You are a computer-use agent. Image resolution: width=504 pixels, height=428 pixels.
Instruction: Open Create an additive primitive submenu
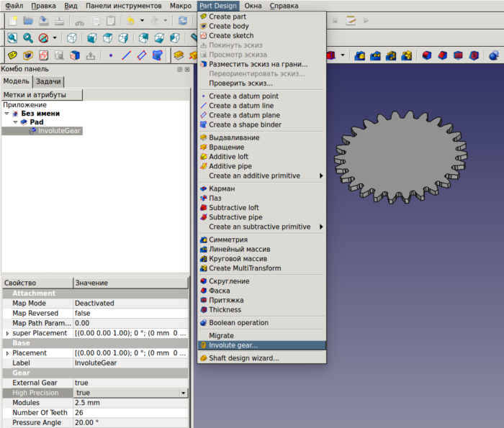point(261,176)
